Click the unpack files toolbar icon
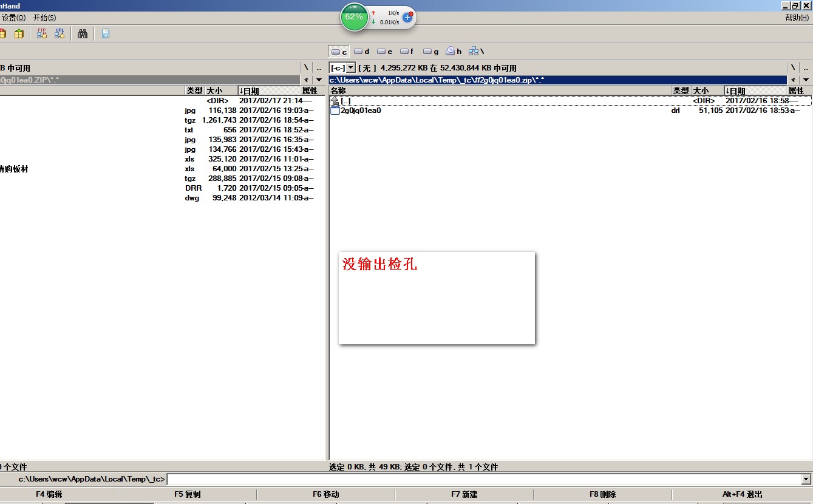Viewport: 813px width, 504px height. coord(19,34)
